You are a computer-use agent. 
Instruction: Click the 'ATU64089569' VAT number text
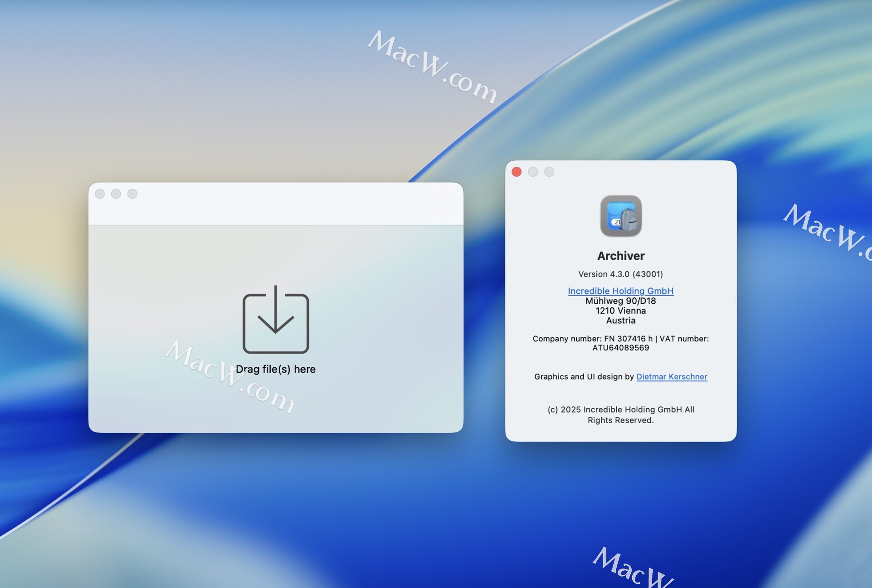click(620, 348)
